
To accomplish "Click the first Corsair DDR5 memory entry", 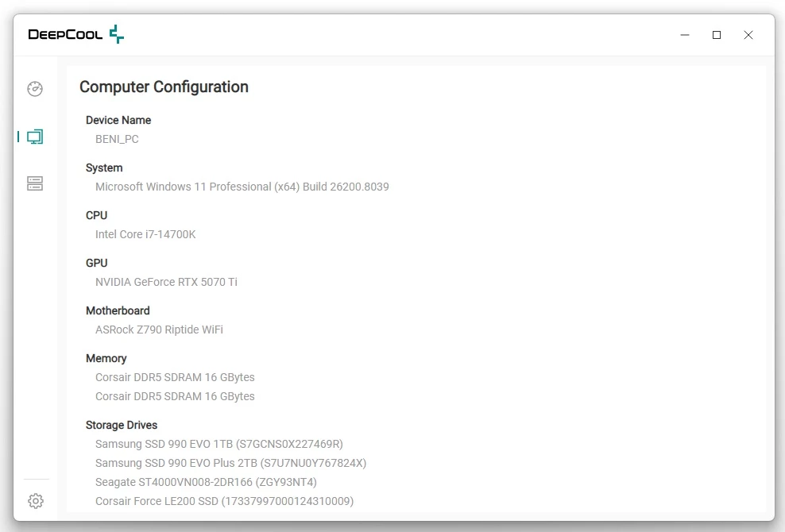I will pos(175,377).
